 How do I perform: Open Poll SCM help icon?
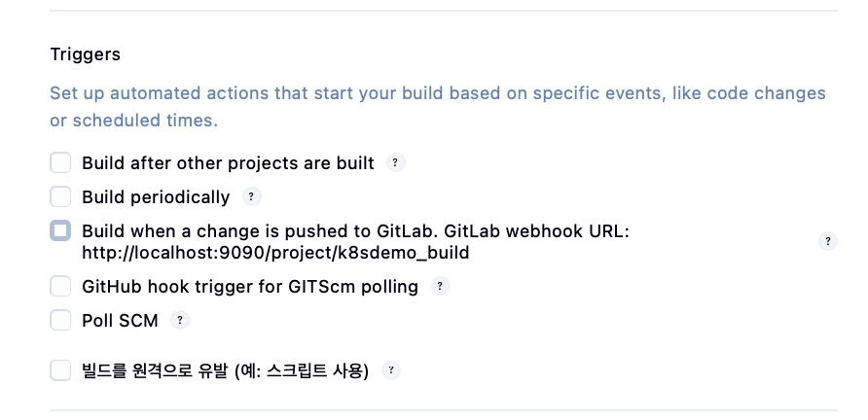180,320
